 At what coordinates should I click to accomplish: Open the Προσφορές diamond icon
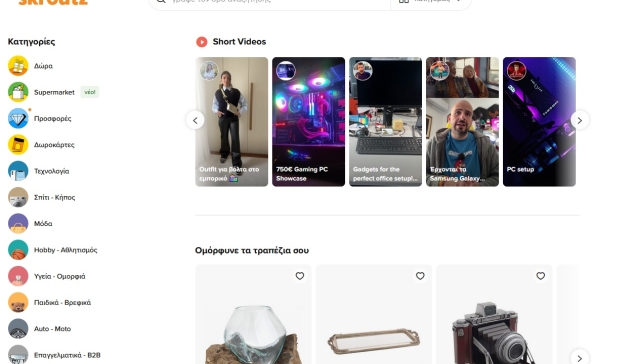[x=18, y=118]
